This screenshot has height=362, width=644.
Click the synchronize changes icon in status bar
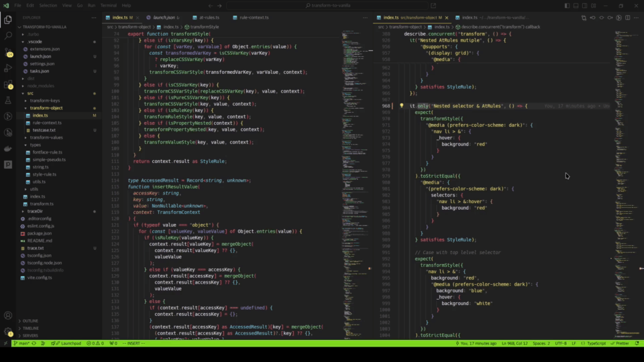tap(34, 343)
